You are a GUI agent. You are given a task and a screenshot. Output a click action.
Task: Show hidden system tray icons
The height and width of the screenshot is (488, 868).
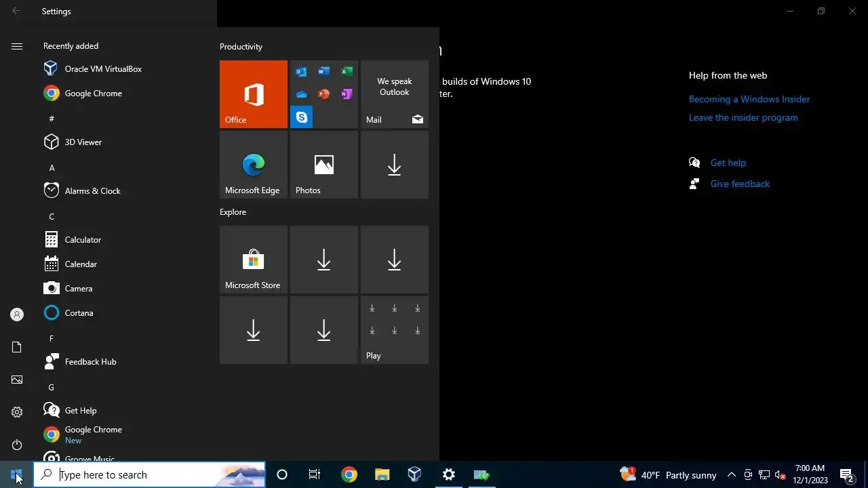point(732,474)
